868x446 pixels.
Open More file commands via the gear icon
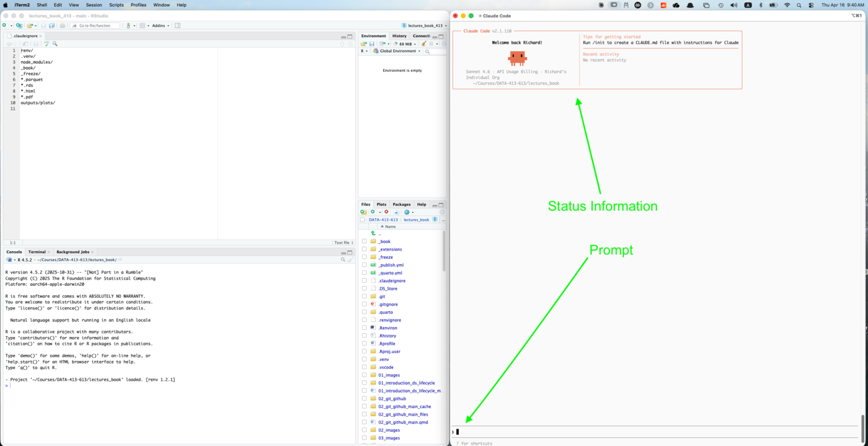click(x=407, y=212)
